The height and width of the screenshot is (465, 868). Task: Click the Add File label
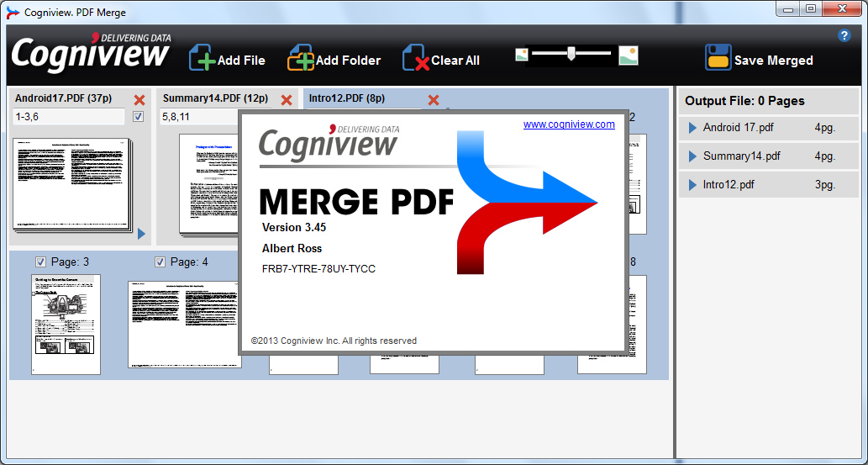[x=241, y=61]
